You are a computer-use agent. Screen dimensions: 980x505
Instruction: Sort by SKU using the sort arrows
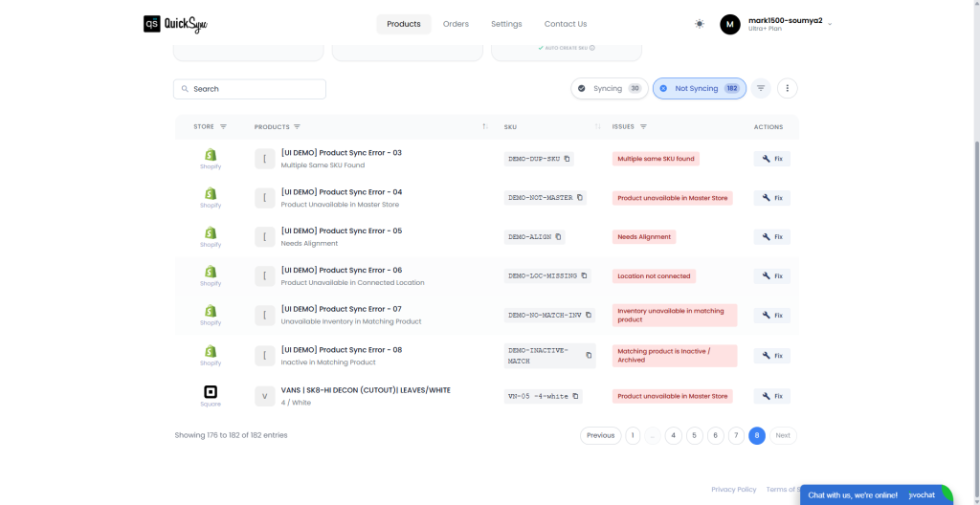(597, 127)
